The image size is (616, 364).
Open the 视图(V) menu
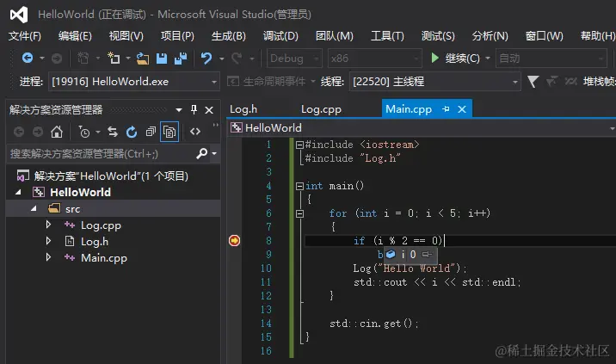(x=126, y=36)
